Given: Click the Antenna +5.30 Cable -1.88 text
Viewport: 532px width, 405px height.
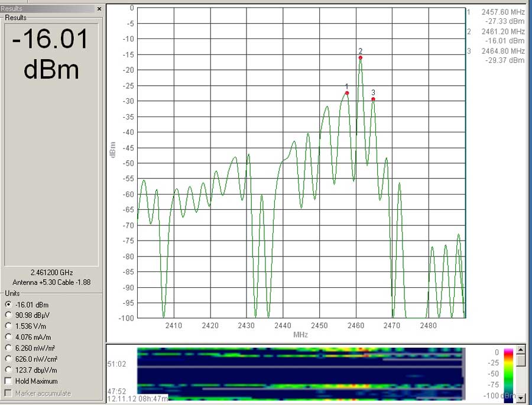Looking at the screenshot, I should [x=51, y=282].
